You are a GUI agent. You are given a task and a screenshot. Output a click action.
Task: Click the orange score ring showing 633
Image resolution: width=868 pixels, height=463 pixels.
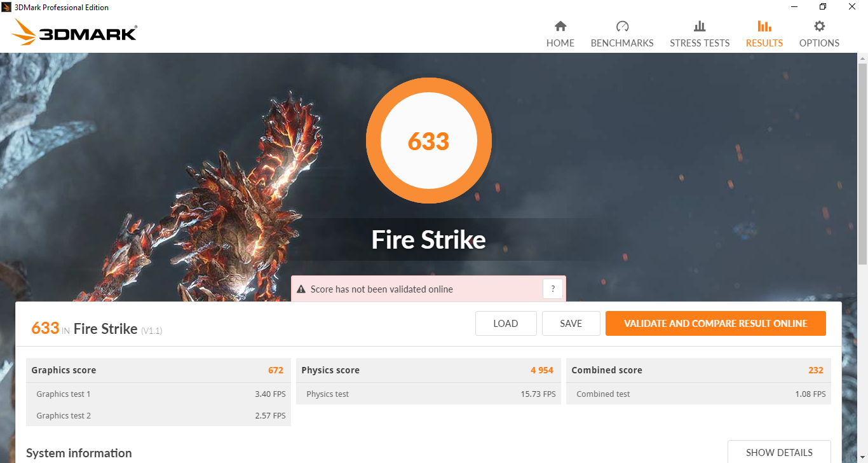pyautogui.click(x=429, y=141)
